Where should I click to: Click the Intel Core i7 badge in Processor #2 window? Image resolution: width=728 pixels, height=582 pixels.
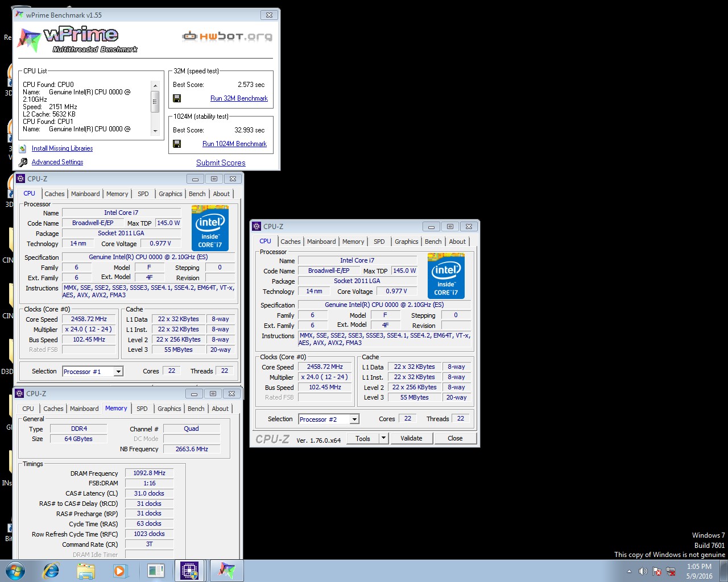[446, 276]
